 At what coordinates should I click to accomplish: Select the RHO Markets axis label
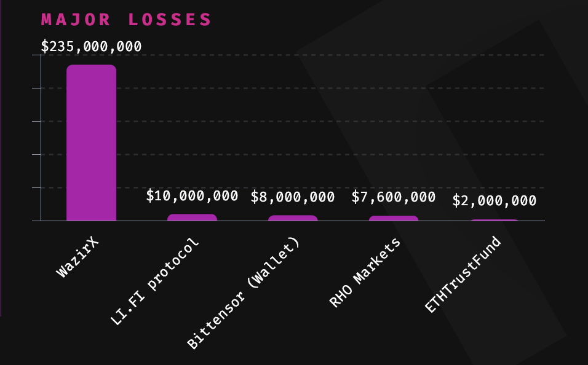(365, 272)
